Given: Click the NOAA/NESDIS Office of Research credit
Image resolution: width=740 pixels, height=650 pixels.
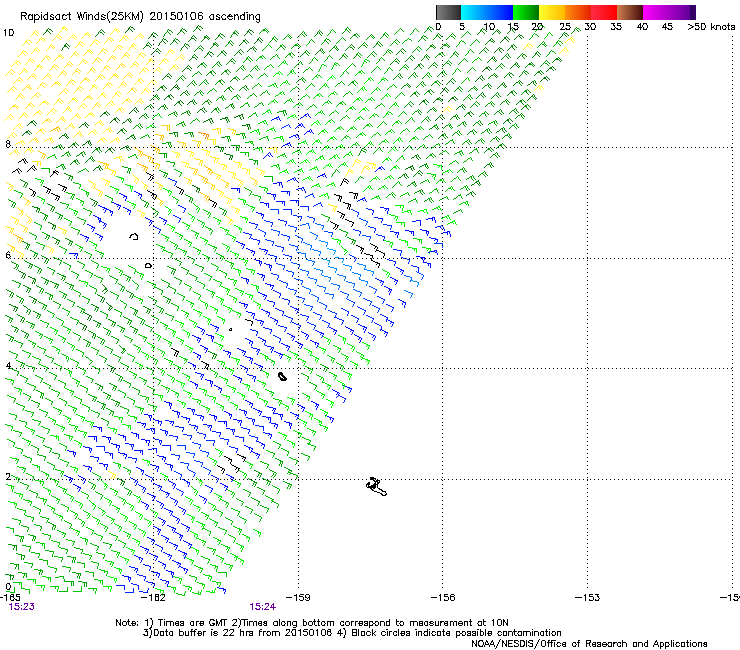Looking at the screenshot, I should tap(589, 644).
